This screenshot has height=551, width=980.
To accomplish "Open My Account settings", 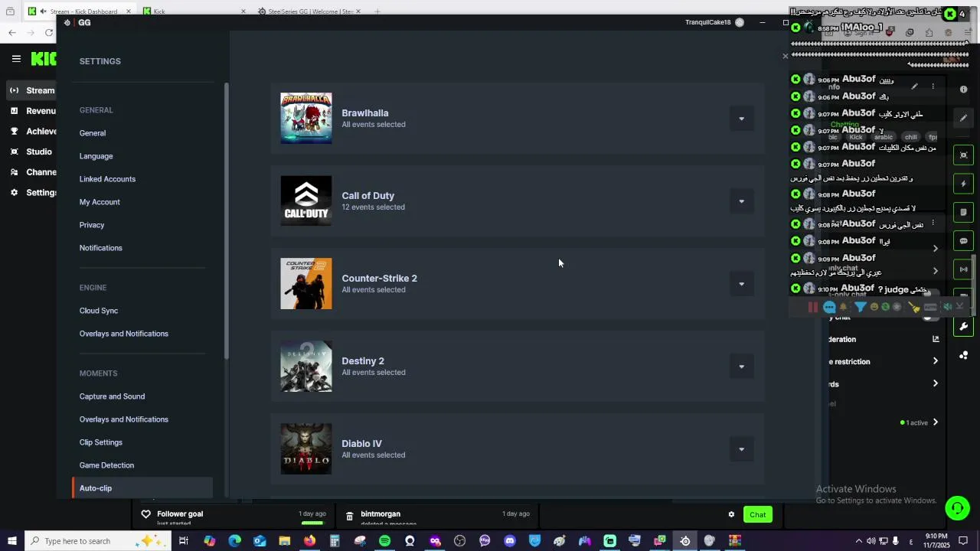I will click(x=100, y=202).
